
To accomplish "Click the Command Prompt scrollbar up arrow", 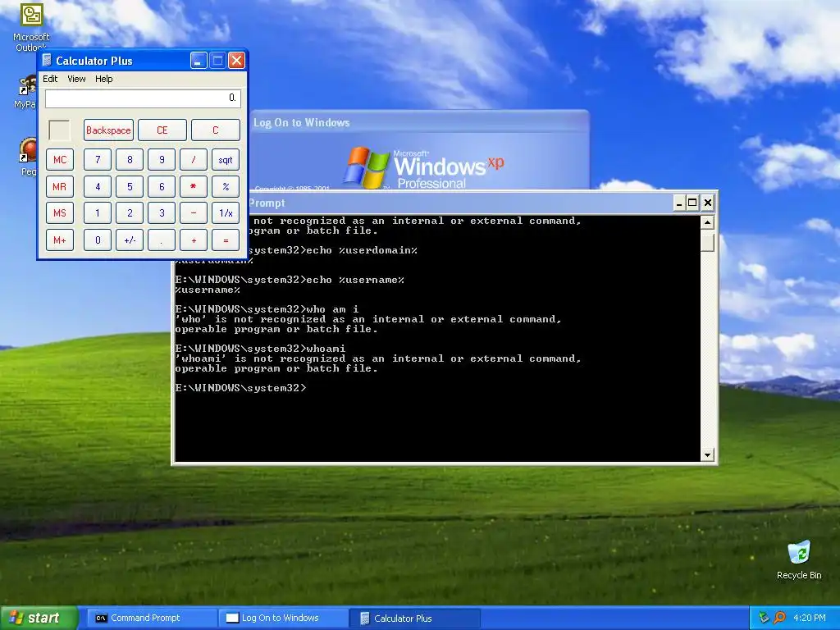I will (x=707, y=221).
